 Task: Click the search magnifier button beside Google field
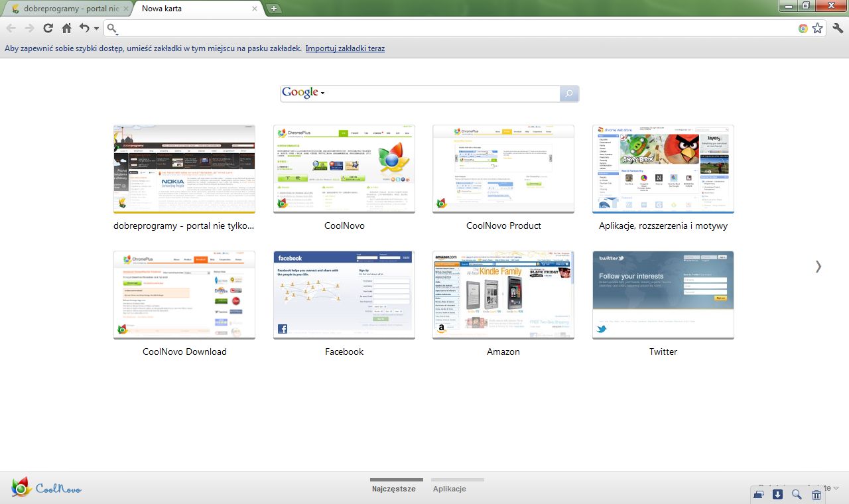point(569,94)
